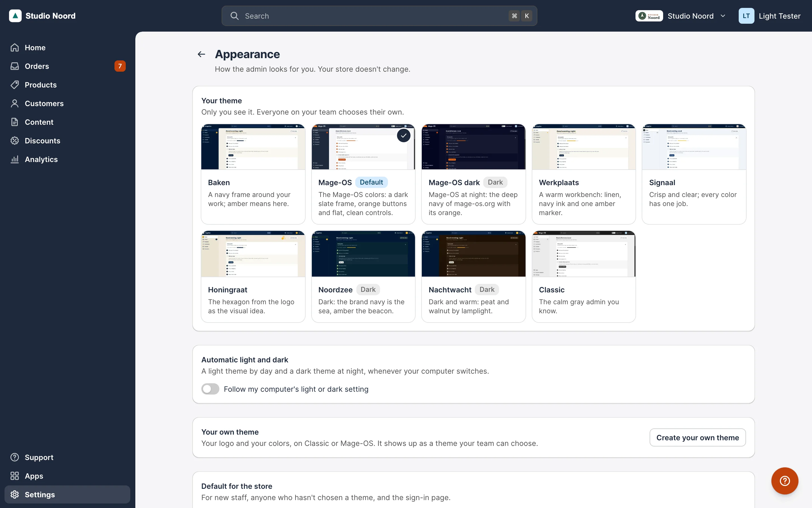Click the Customers person icon

point(14,104)
